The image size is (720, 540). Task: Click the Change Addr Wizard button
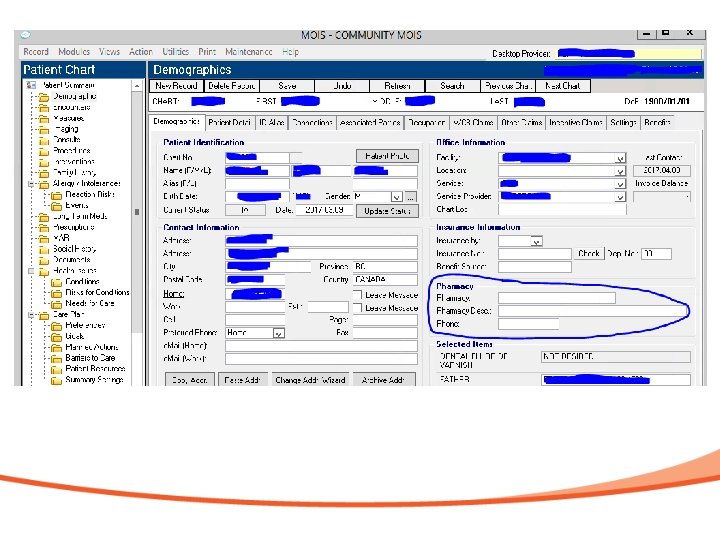(310, 380)
